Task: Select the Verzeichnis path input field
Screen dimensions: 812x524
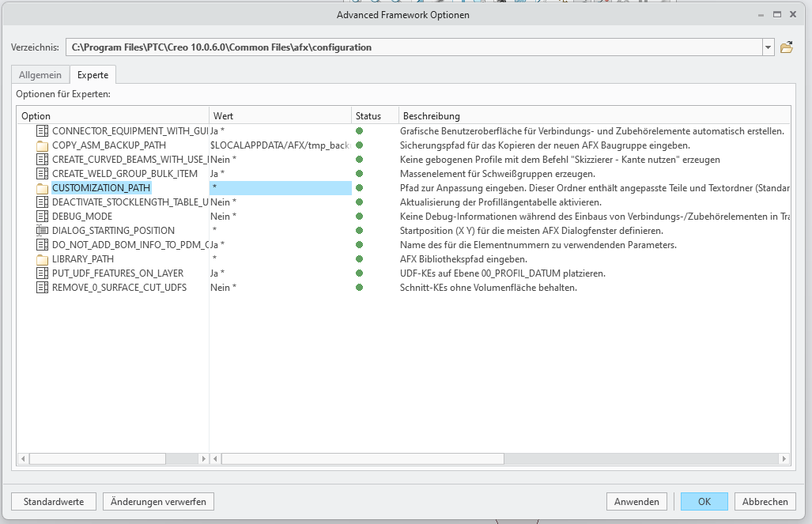Action: [x=395, y=47]
